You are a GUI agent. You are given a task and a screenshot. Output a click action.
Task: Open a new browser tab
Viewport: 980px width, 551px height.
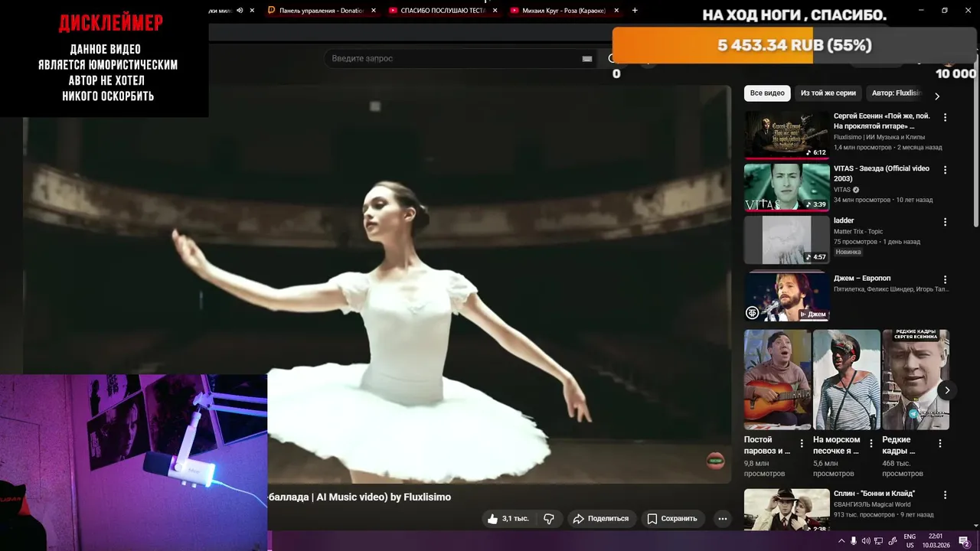coord(635,11)
